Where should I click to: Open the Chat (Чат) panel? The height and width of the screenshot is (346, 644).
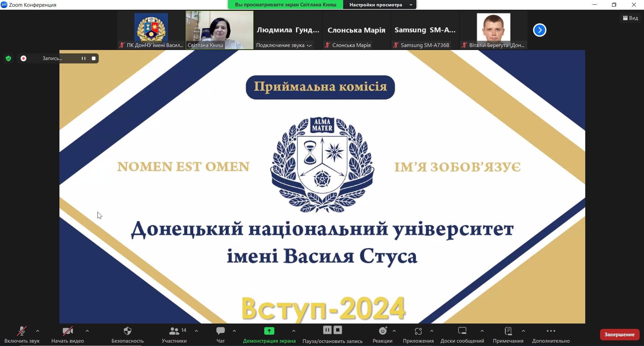(220, 331)
